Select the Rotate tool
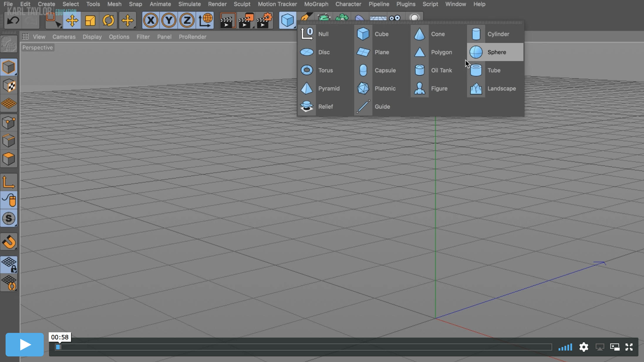This screenshot has height=362, width=644. [x=109, y=20]
